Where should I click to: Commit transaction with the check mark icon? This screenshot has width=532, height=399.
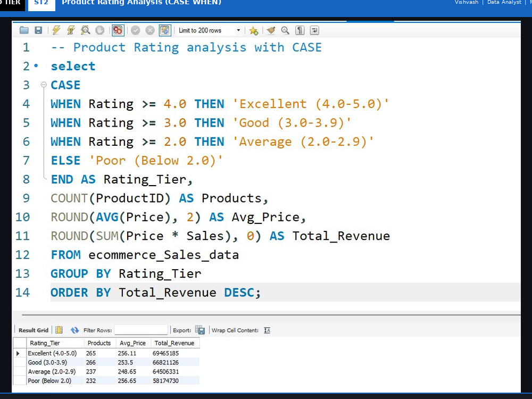135,30
